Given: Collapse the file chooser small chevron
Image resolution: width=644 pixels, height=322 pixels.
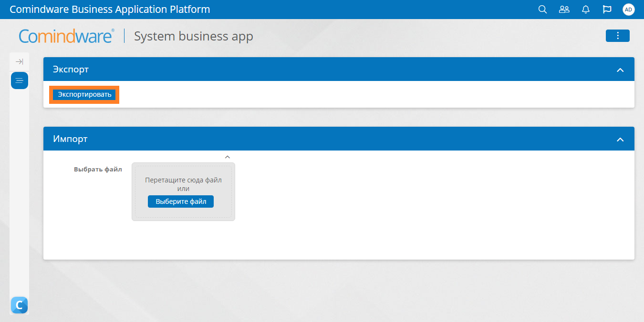Looking at the screenshot, I should click(228, 157).
